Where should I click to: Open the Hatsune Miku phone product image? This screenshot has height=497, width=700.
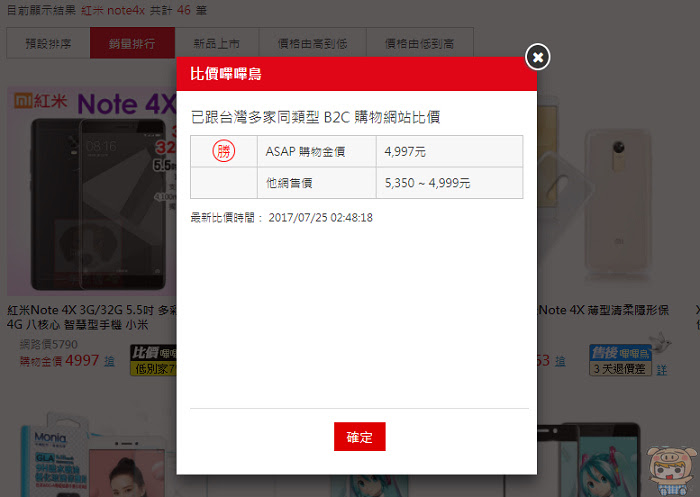click(589, 460)
